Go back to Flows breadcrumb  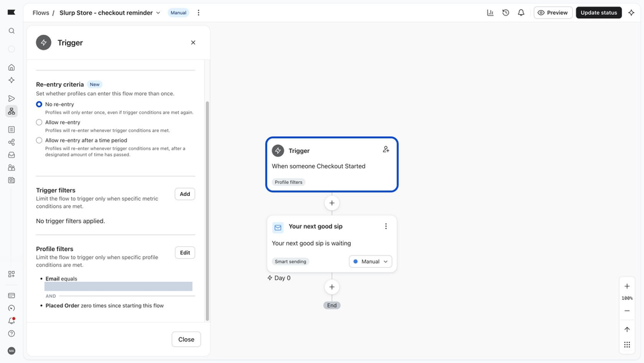41,13
